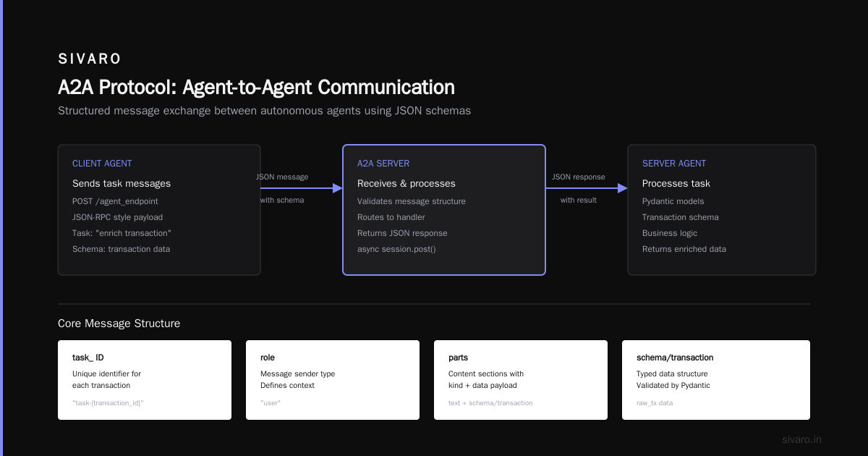Select 'Message sender type' description
Image resolution: width=868 pixels, height=456 pixels.
[x=298, y=373]
